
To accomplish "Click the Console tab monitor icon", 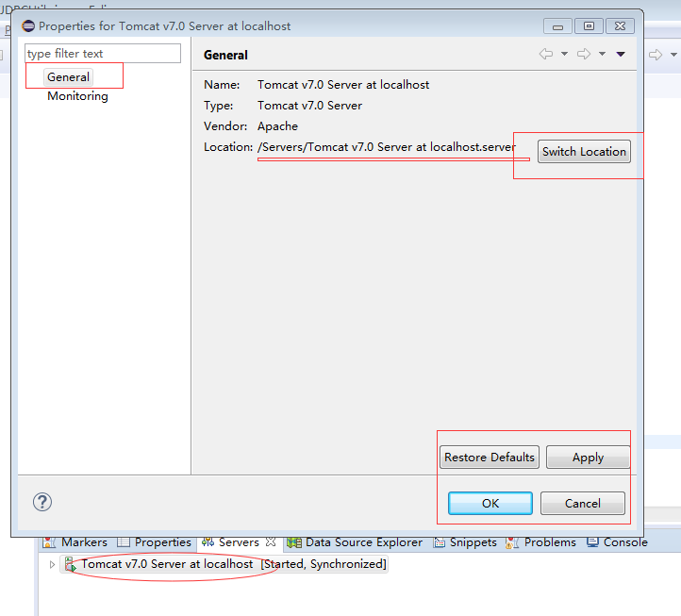I will click(592, 541).
